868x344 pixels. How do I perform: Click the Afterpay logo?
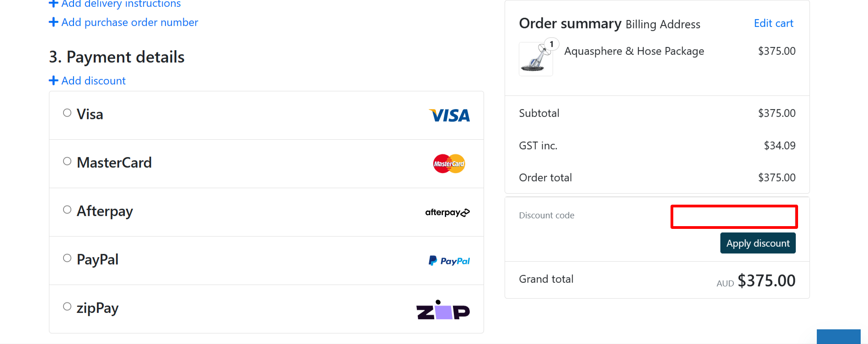[x=447, y=212]
